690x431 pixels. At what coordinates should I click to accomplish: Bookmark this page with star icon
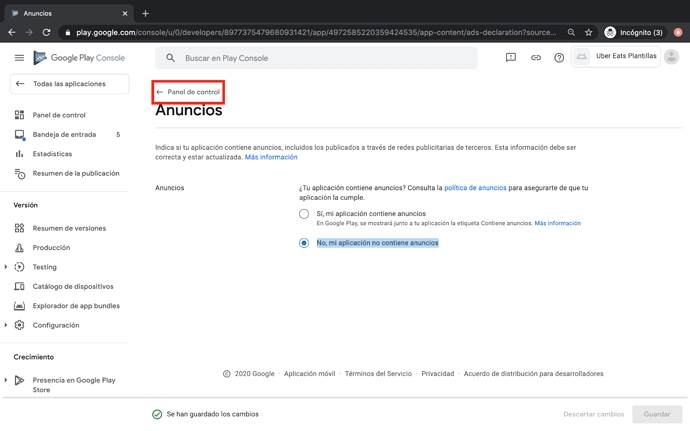pyautogui.click(x=588, y=32)
